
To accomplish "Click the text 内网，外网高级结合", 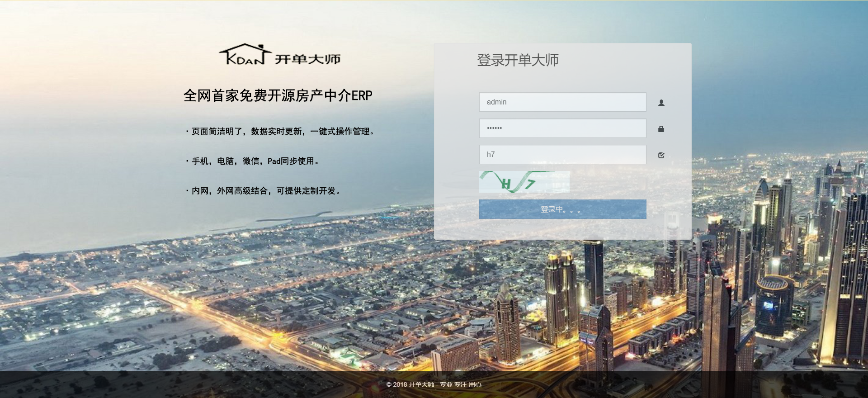I will point(230,191).
